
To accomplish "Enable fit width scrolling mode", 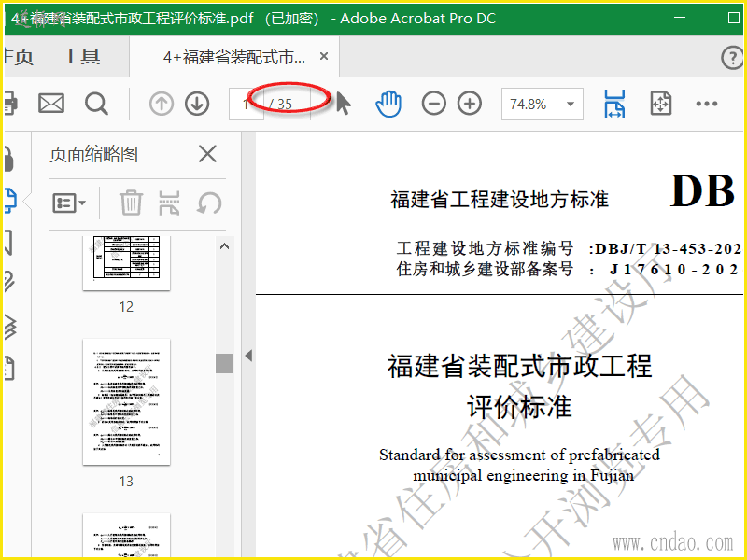I will pyautogui.click(x=614, y=104).
